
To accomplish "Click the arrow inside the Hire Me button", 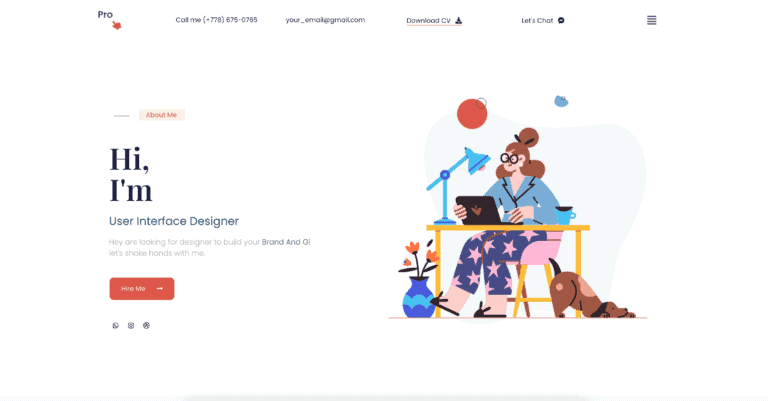I will 160,288.
